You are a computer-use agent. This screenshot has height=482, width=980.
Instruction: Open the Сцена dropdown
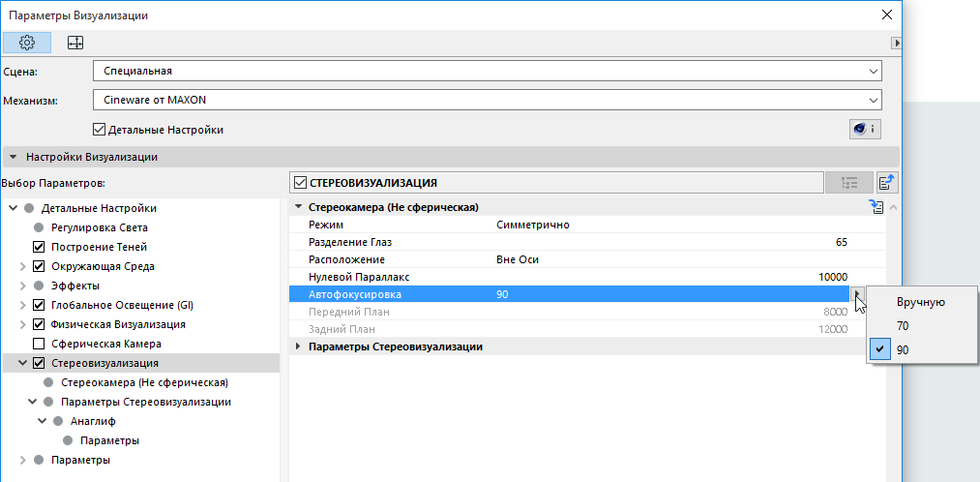tap(488, 71)
